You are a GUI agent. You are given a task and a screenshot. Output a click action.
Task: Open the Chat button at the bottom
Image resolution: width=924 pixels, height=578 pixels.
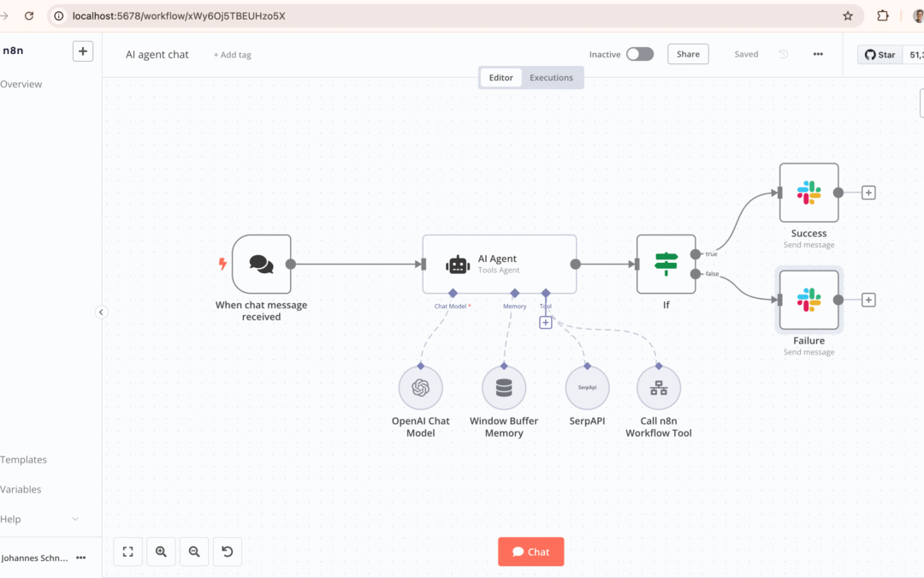pos(531,551)
